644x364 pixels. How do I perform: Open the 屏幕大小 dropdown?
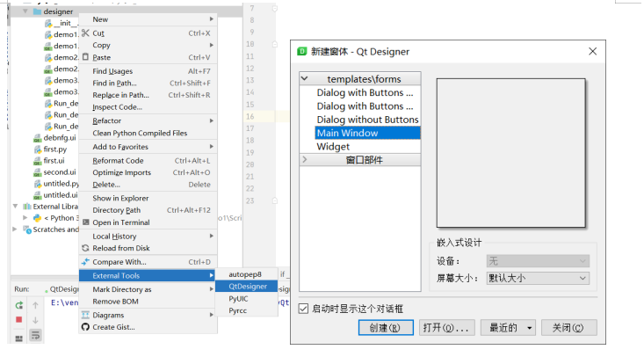(538, 278)
